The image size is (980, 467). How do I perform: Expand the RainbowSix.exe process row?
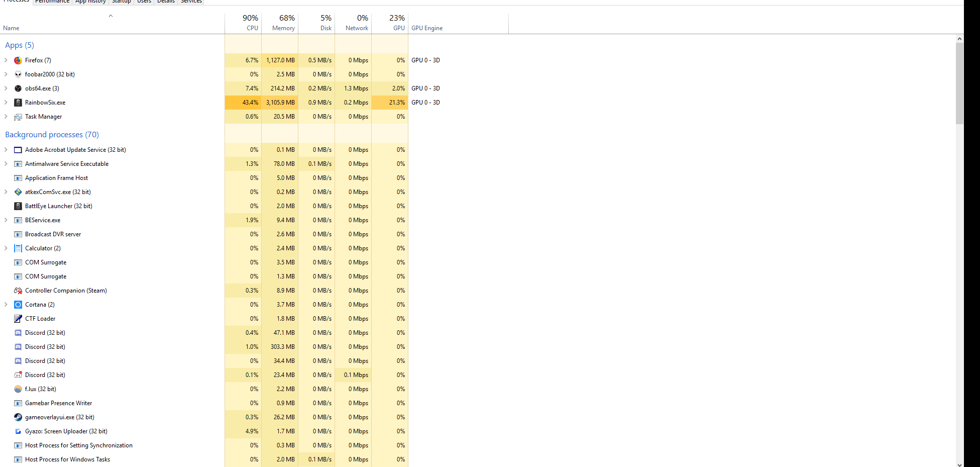tap(6, 103)
